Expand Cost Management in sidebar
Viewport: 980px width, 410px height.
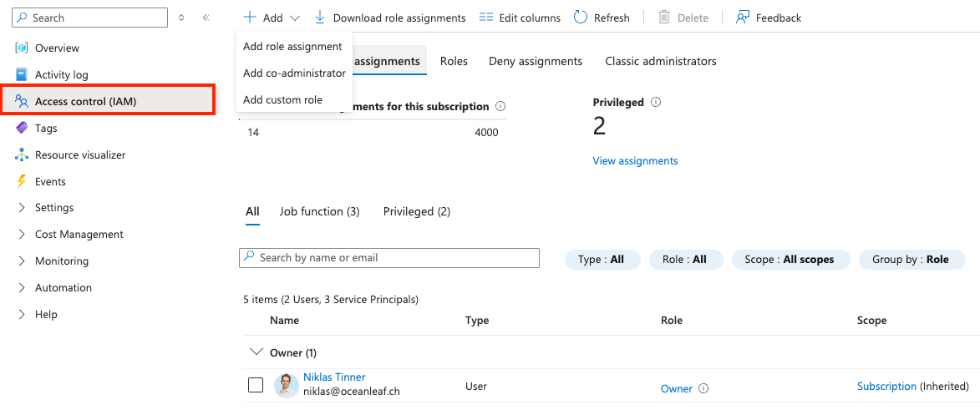click(x=22, y=235)
